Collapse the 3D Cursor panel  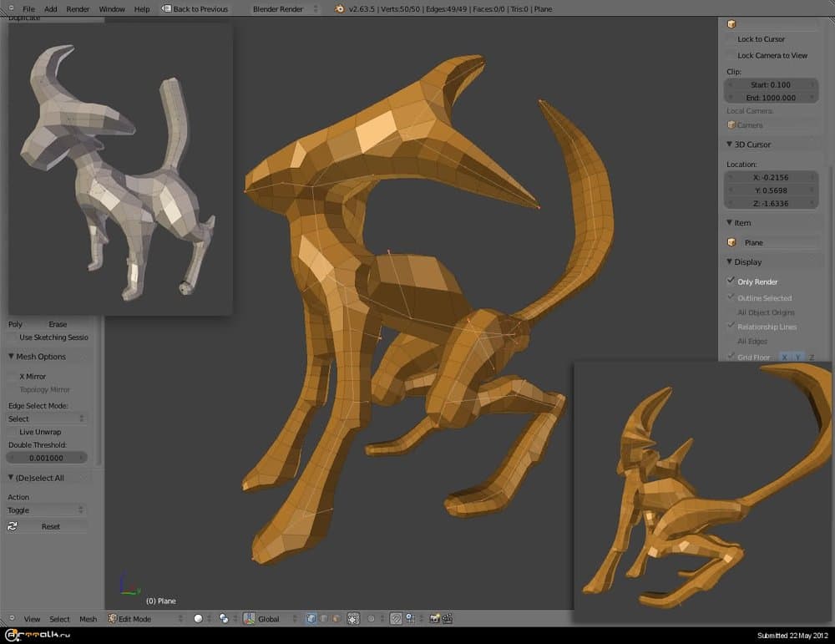(729, 145)
